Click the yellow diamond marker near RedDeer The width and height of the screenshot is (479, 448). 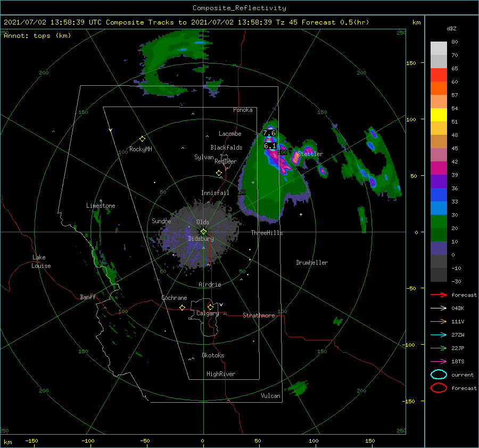[219, 173]
